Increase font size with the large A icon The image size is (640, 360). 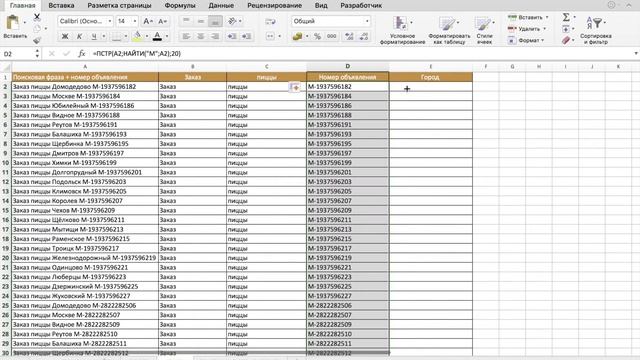click(x=148, y=21)
